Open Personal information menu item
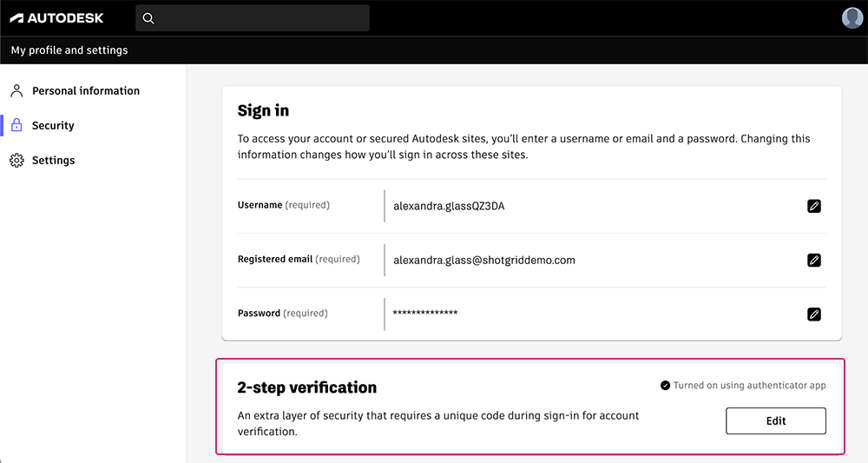This screenshot has height=463, width=868. tap(86, 90)
